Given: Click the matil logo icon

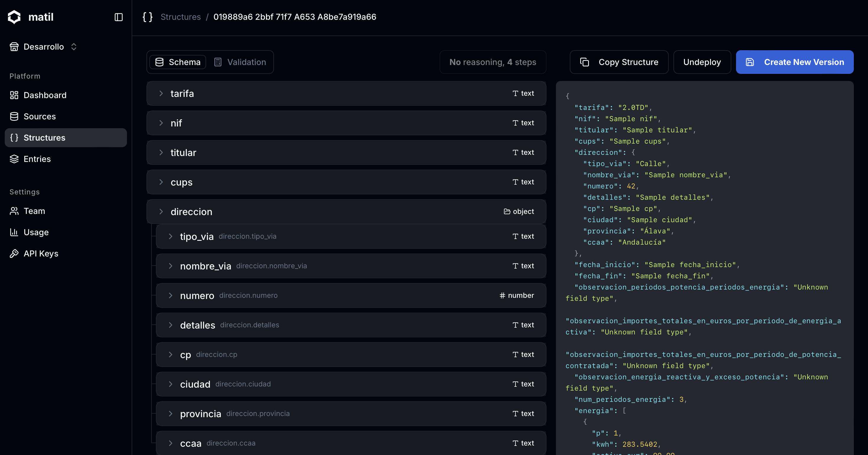Looking at the screenshot, I should (14, 17).
